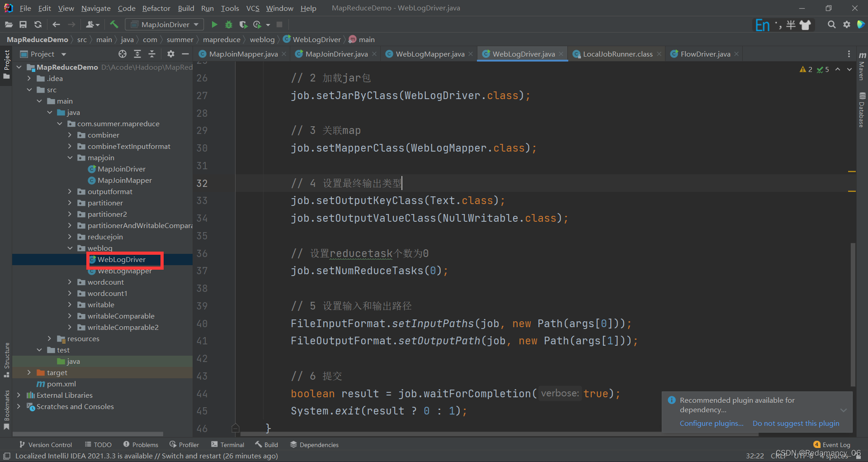Expand External Libraries node

tap(19, 395)
